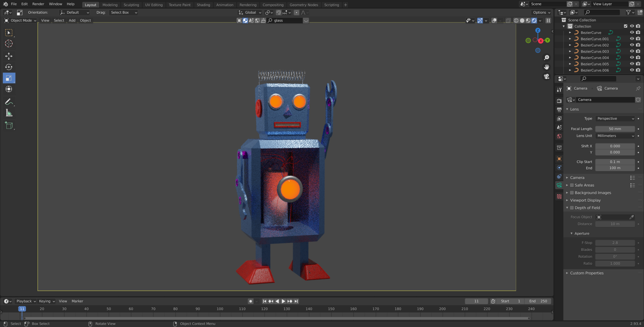Click the 3D Cursor tool
This screenshot has height=327, width=644.
pos(9,43)
